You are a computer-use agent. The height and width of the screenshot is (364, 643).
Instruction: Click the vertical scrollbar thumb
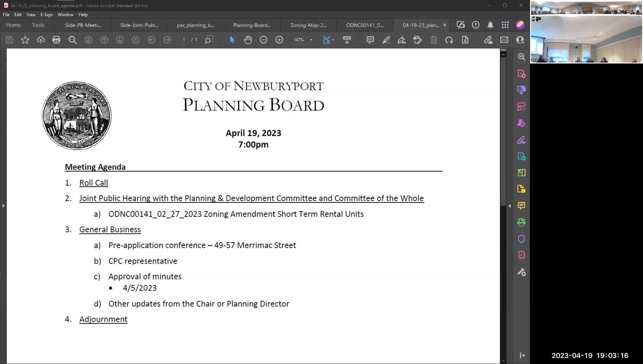[x=504, y=131]
